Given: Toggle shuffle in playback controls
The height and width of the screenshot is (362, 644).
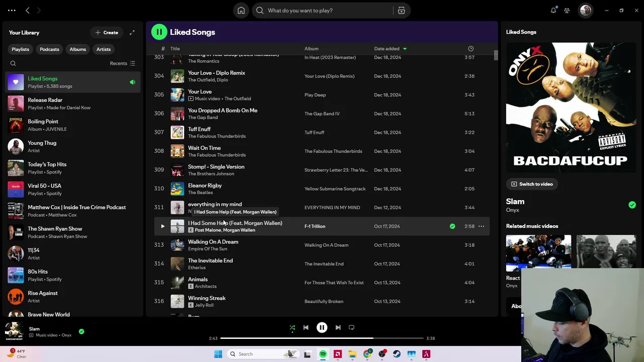Looking at the screenshot, I should [x=292, y=328].
